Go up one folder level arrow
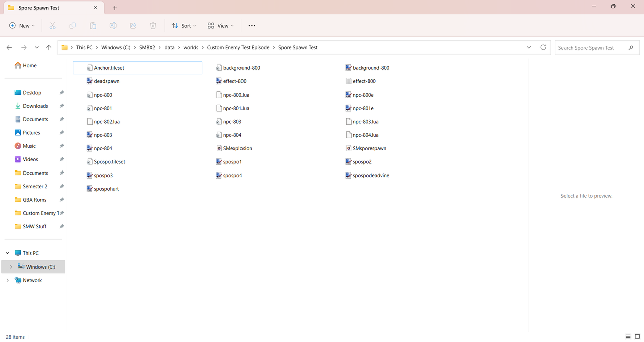Image resolution: width=644 pixels, height=342 pixels. pos(49,47)
